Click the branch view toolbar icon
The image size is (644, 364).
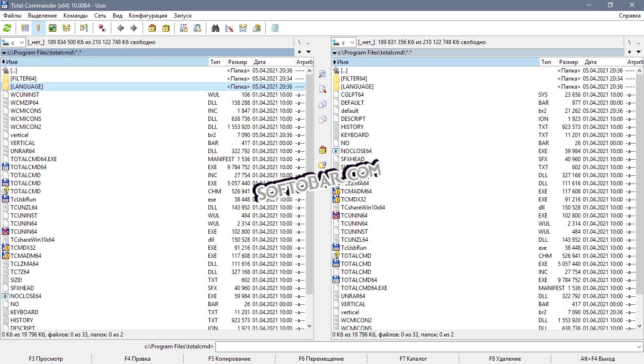(84, 28)
